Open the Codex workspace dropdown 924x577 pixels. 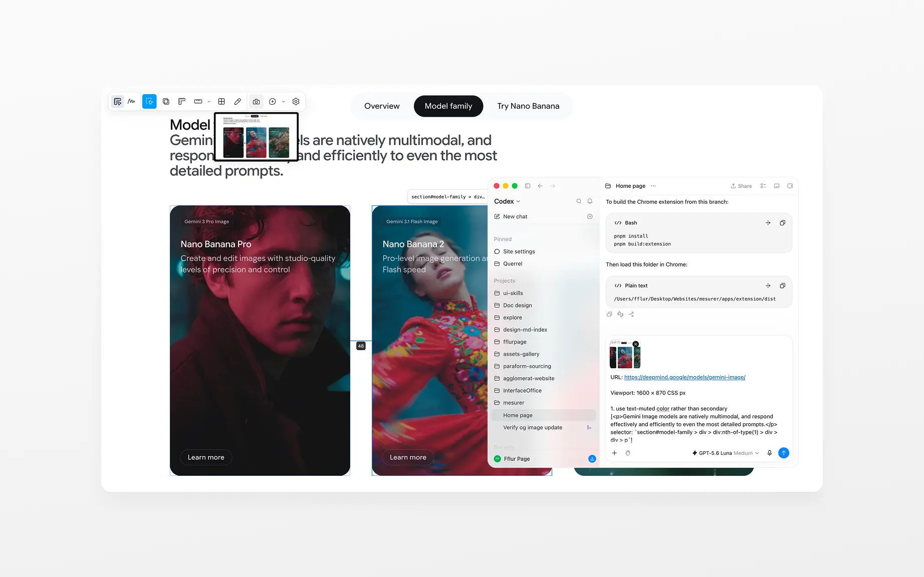point(507,201)
